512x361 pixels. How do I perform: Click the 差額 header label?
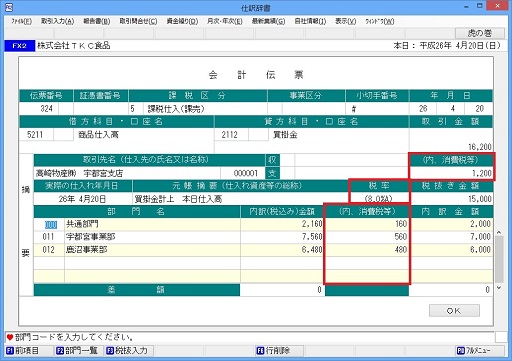pyautogui.click(x=137, y=290)
